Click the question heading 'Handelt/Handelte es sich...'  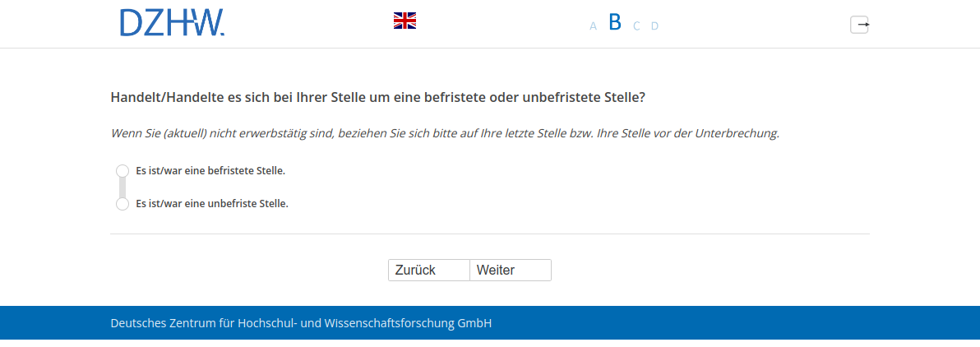pyautogui.click(x=377, y=97)
